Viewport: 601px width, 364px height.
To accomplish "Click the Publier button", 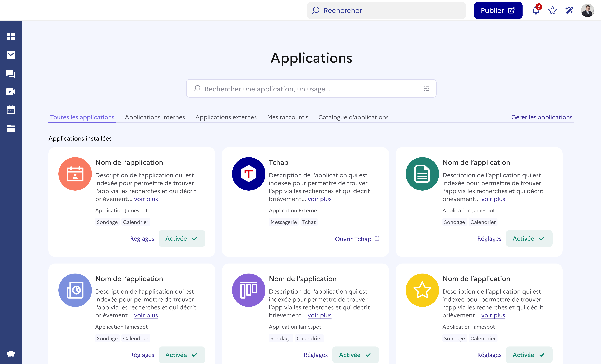I will pyautogui.click(x=498, y=11).
